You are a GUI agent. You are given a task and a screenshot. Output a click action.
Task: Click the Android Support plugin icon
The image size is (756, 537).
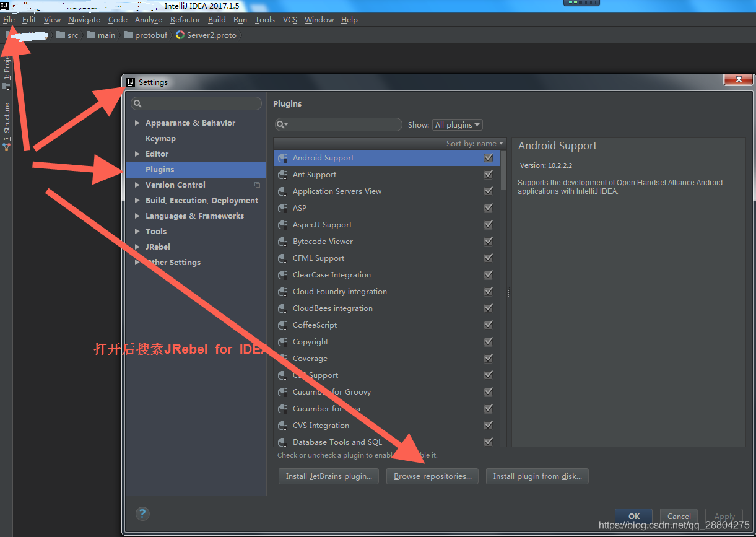pos(282,158)
